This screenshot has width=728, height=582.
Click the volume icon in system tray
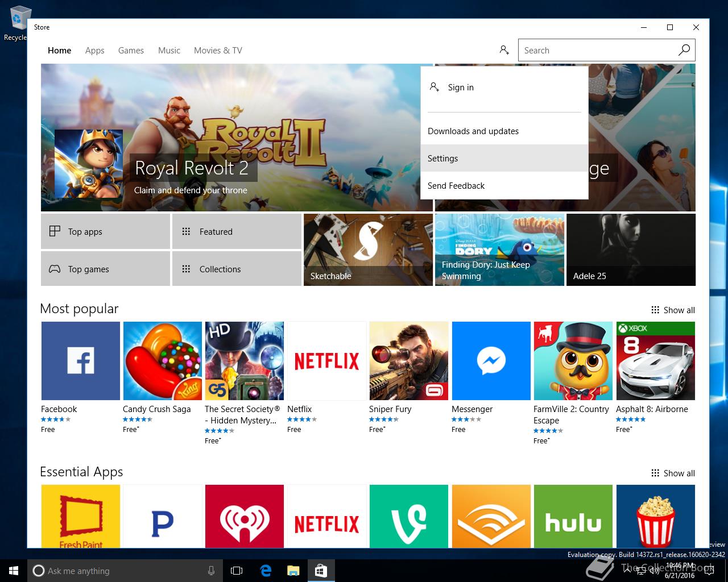click(654, 571)
